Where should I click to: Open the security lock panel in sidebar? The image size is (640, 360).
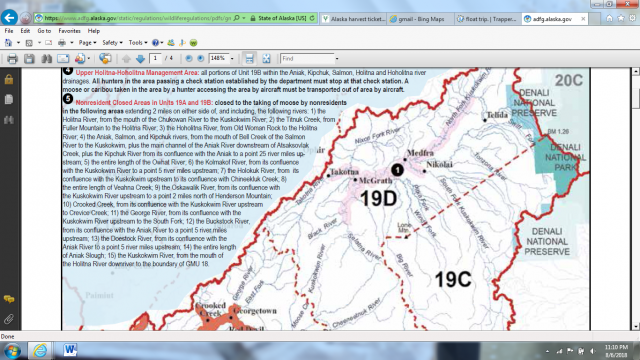pyautogui.click(x=9, y=79)
